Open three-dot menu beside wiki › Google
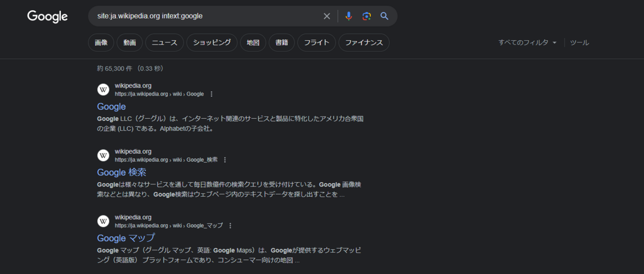644x274 pixels. tap(211, 94)
